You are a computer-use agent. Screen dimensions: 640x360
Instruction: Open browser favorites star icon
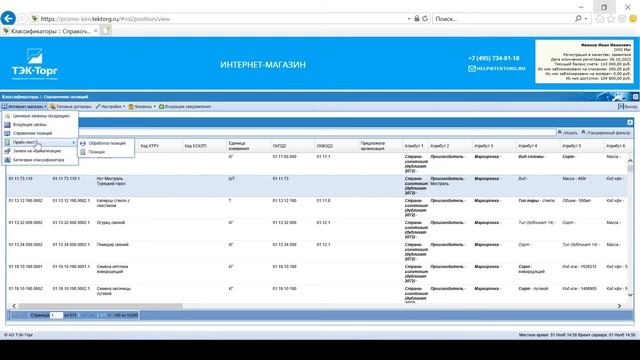click(611, 19)
